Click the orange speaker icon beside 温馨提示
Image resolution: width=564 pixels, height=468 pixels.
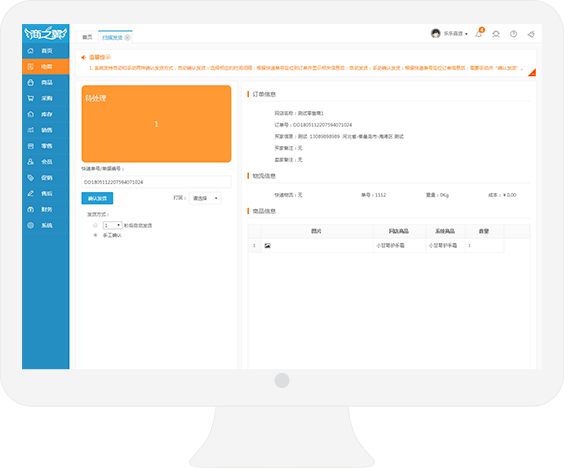click(x=83, y=57)
